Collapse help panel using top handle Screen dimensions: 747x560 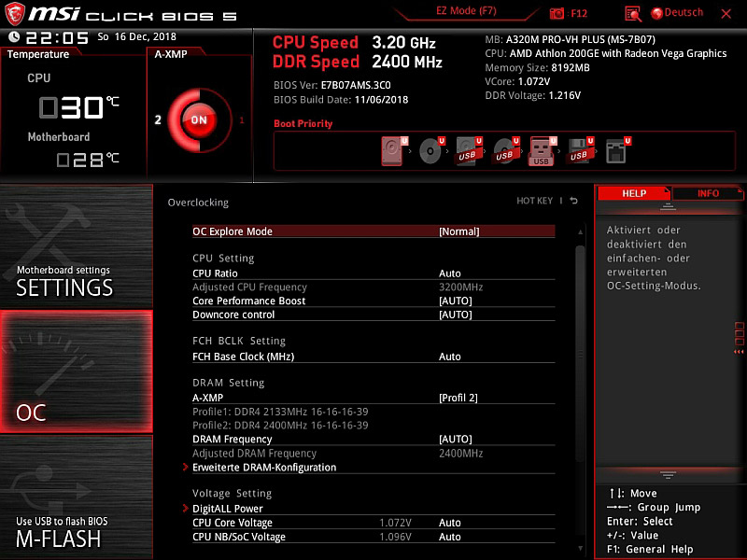[x=668, y=207]
